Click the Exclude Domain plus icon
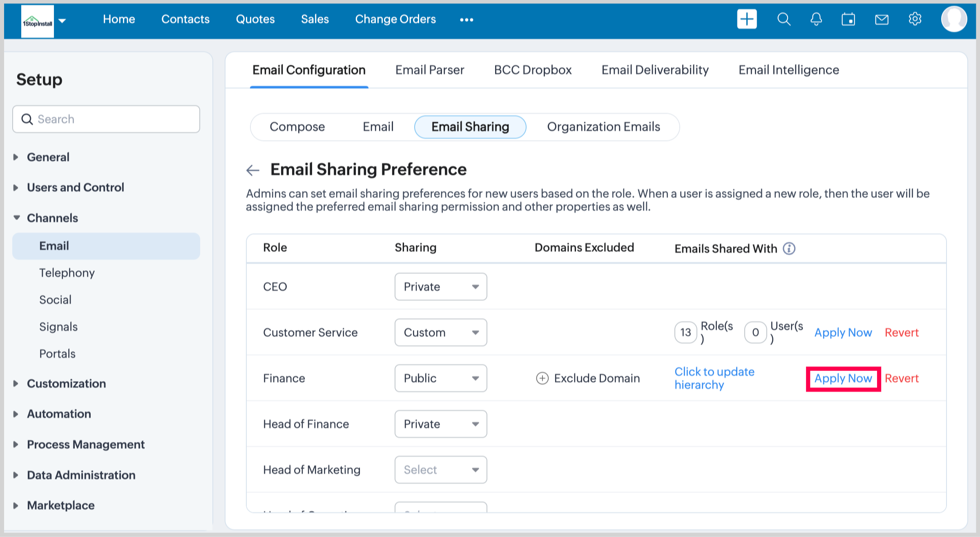The width and height of the screenshot is (980, 537). coord(542,378)
